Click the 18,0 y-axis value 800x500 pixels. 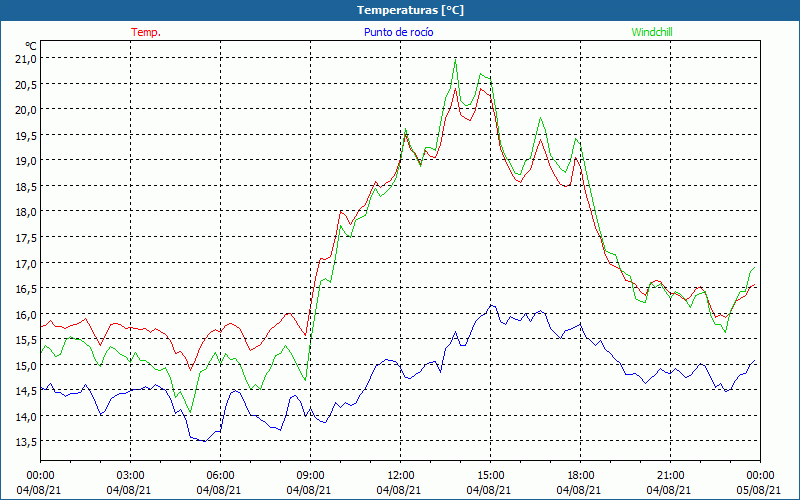click(26, 212)
